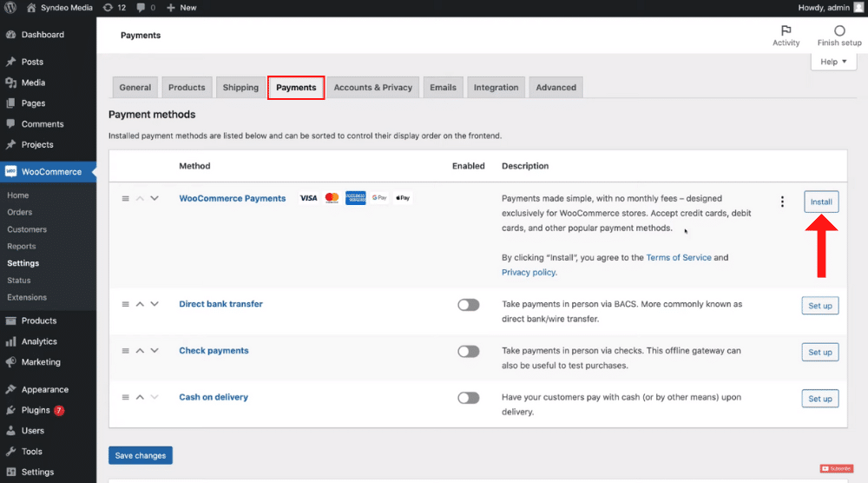Open the Activity flag panel
Image resolution: width=868 pixels, height=483 pixels.
coord(786,36)
